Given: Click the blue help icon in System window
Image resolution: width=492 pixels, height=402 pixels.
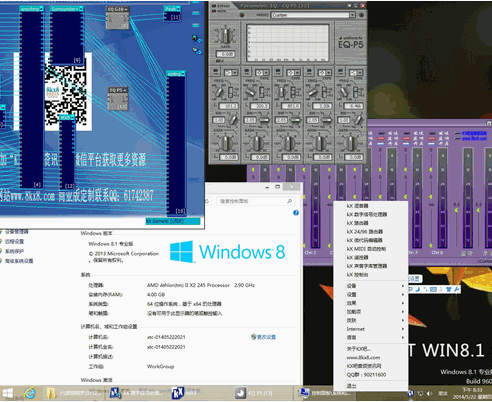Looking at the screenshot, I should pyautogui.click(x=296, y=213).
